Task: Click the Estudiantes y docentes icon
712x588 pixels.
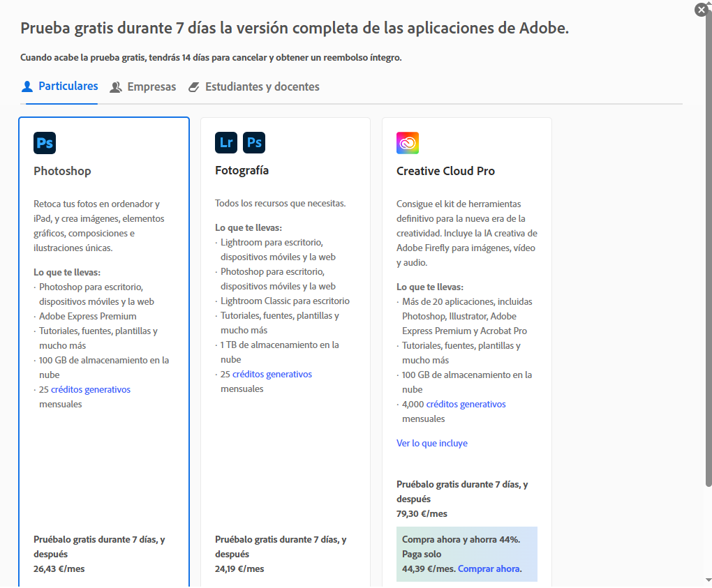Action: 193,87
